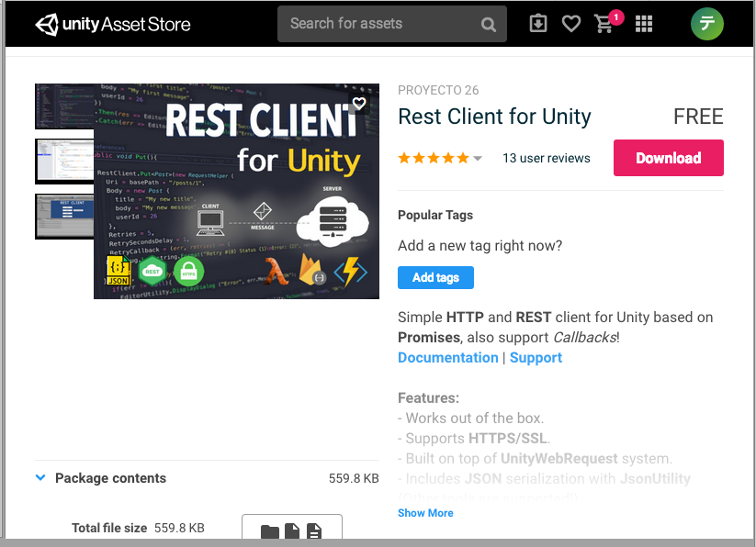Click the pink Download button

[668, 158]
